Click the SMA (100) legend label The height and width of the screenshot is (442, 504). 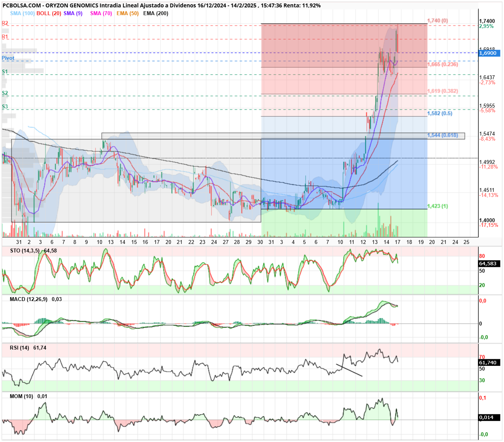click(x=23, y=13)
